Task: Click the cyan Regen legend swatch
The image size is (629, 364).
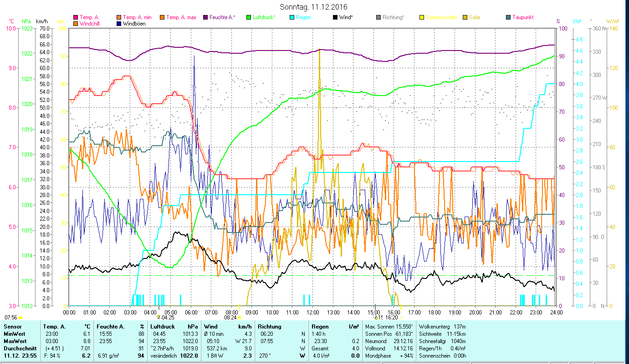Action: [x=292, y=18]
